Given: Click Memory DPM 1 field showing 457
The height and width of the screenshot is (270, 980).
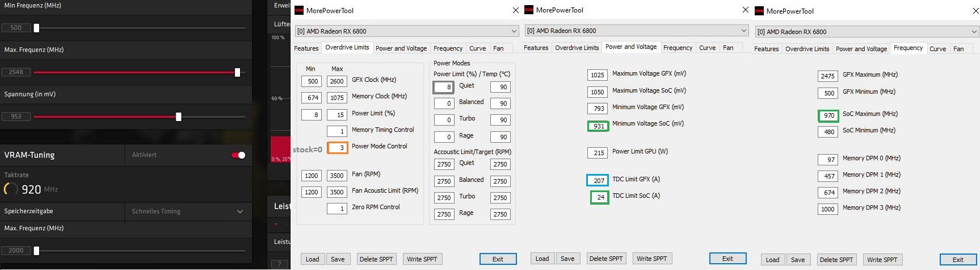Looking at the screenshot, I should (x=828, y=176).
